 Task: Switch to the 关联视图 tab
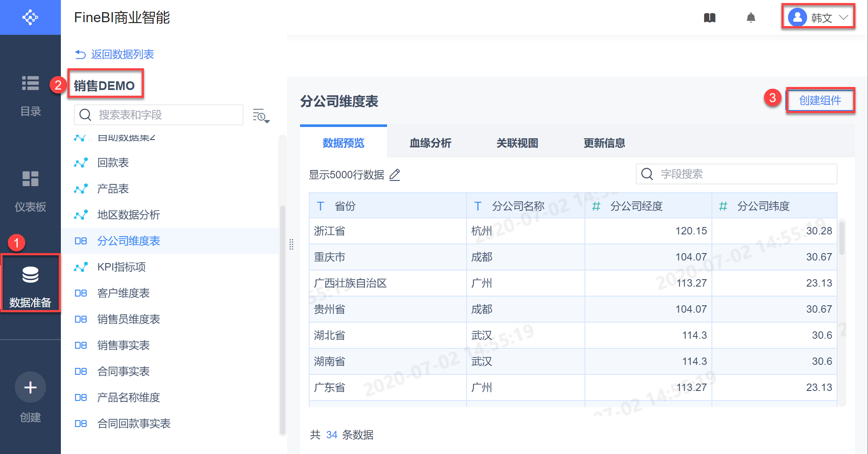click(x=517, y=143)
